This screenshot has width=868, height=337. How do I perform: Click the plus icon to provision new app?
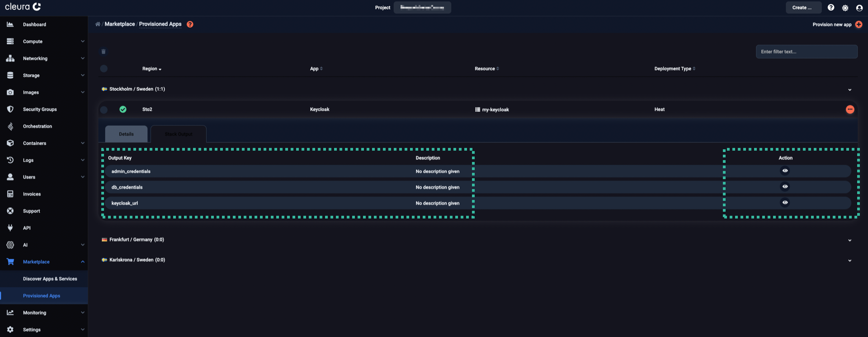859,24
